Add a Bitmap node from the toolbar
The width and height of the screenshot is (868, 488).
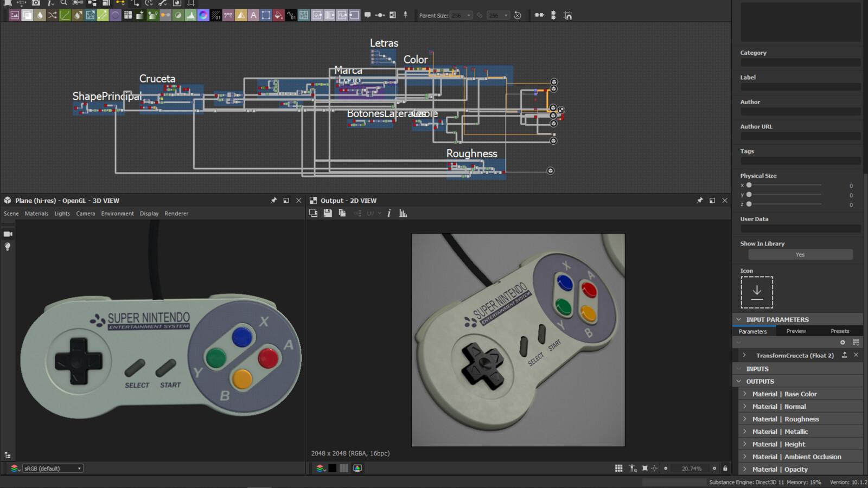[x=15, y=15]
